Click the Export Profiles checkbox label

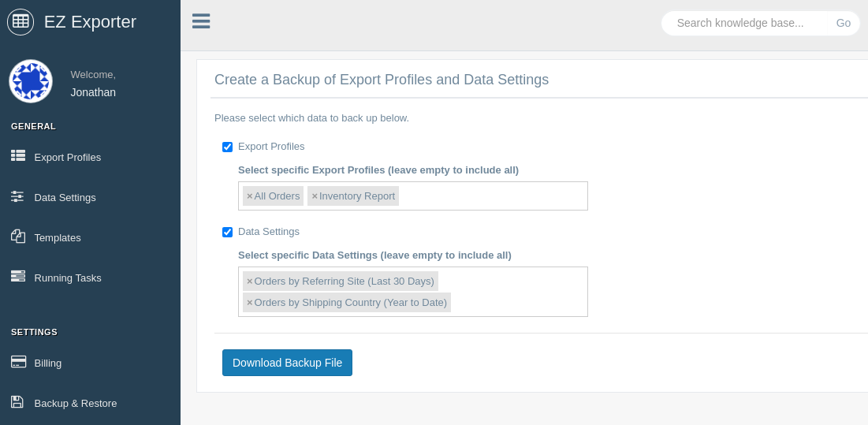tap(271, 147)
